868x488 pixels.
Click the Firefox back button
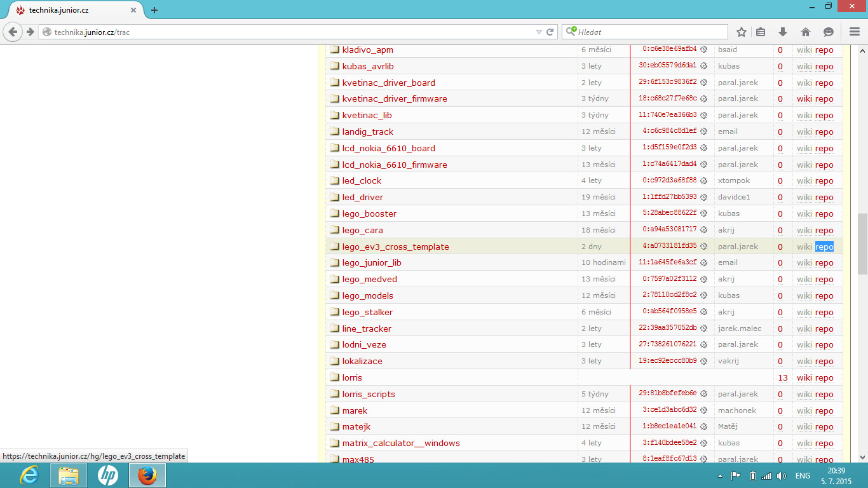tap(13, 32)
